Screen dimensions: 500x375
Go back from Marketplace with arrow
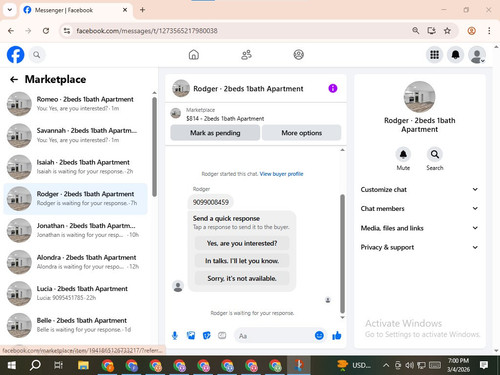tap(14, 79)
